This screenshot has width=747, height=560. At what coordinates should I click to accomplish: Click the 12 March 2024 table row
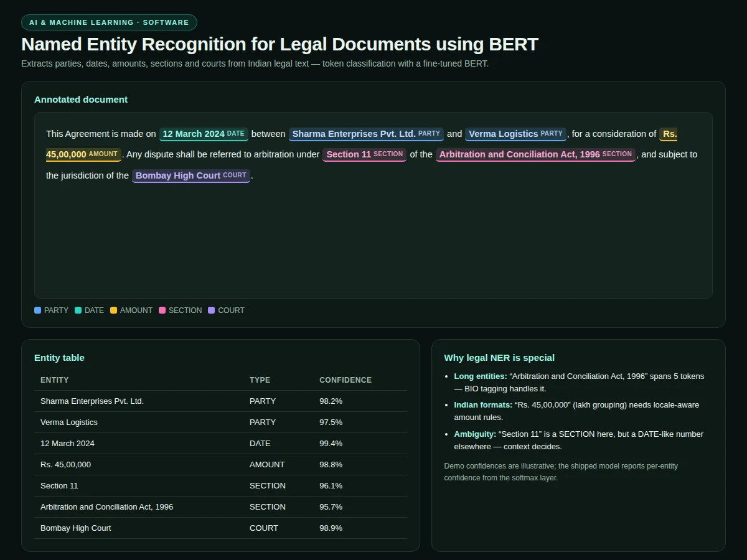[x=220, y=444]
